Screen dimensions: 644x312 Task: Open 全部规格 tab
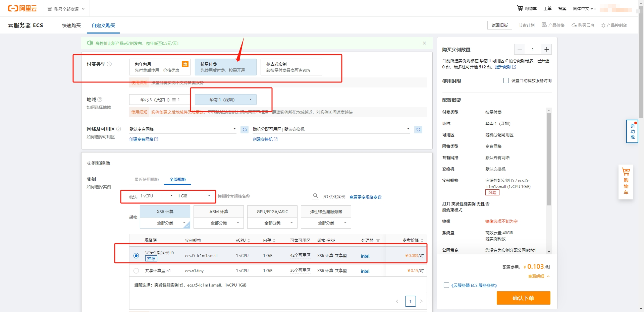coord(177,179)
